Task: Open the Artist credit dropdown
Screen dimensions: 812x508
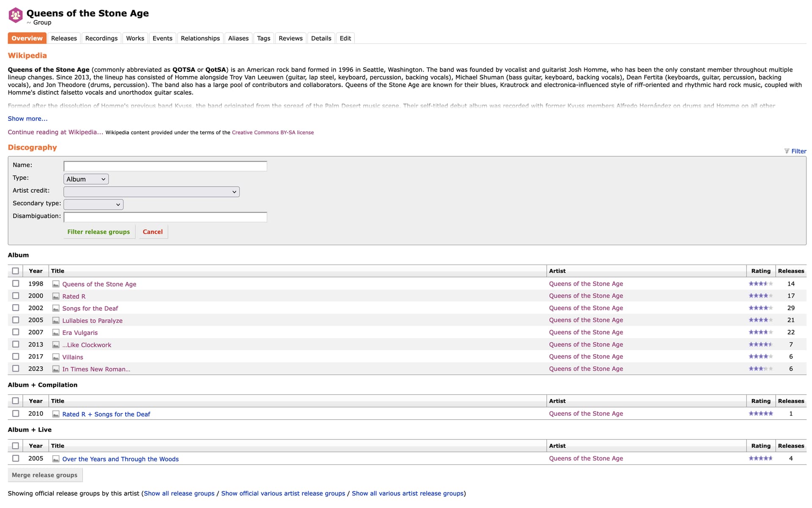Action: coord(151,192)
